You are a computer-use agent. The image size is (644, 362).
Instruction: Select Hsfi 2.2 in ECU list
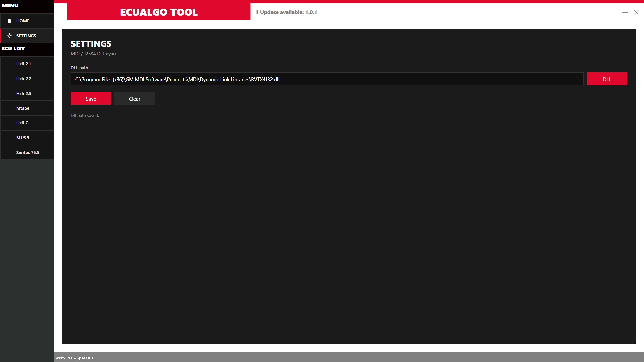pos(27,79)
